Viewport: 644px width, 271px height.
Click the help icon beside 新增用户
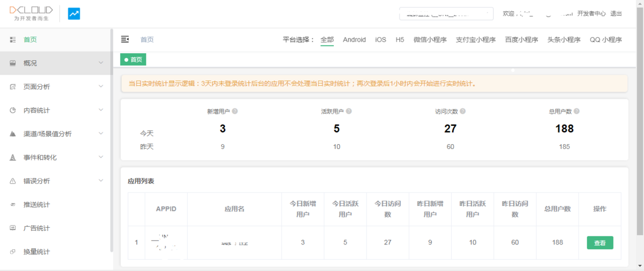[235, 111]
